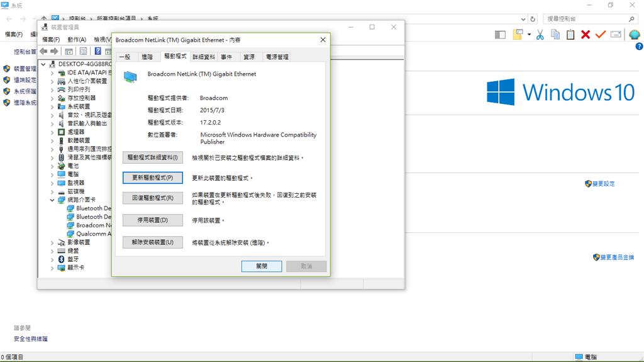Click the 磁碟機 disk drive icon

point(61,191)
